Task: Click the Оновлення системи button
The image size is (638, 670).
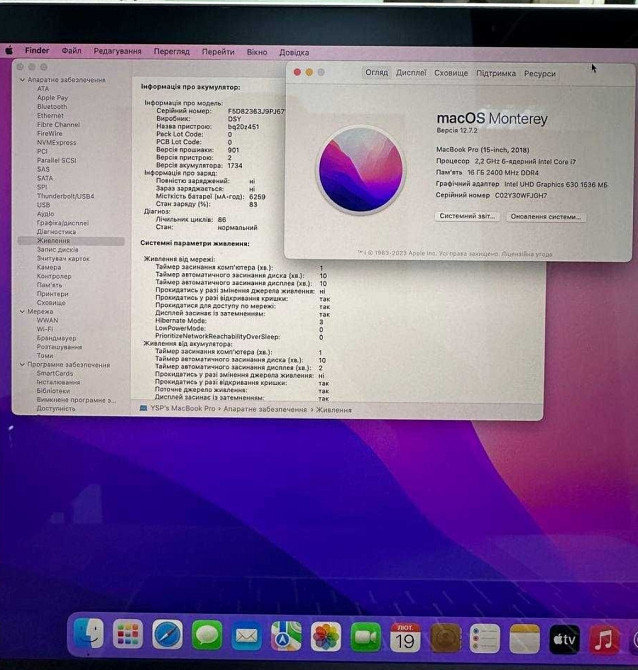Action: [546, 217]
